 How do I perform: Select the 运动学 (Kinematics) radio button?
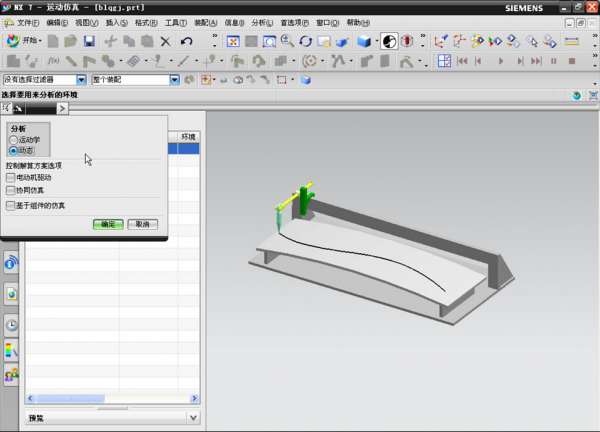click(13, 140)
